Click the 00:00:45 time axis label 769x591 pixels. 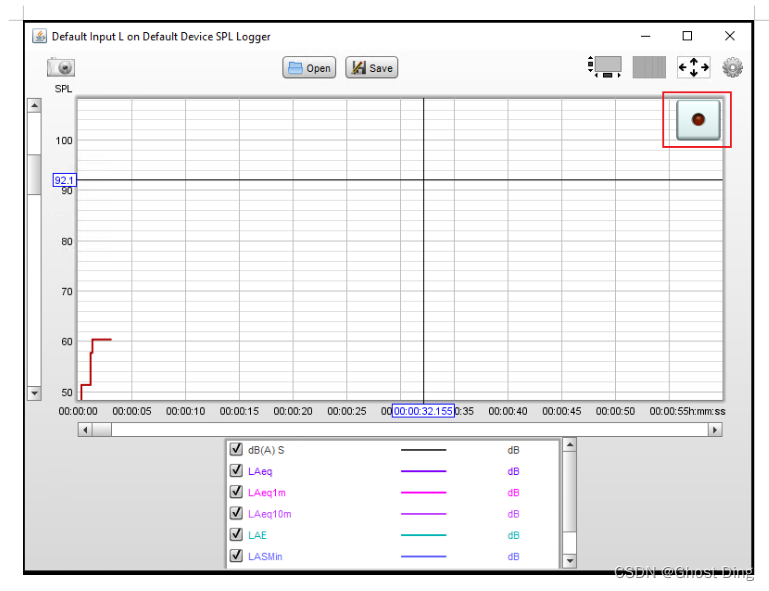coord(562,411)
